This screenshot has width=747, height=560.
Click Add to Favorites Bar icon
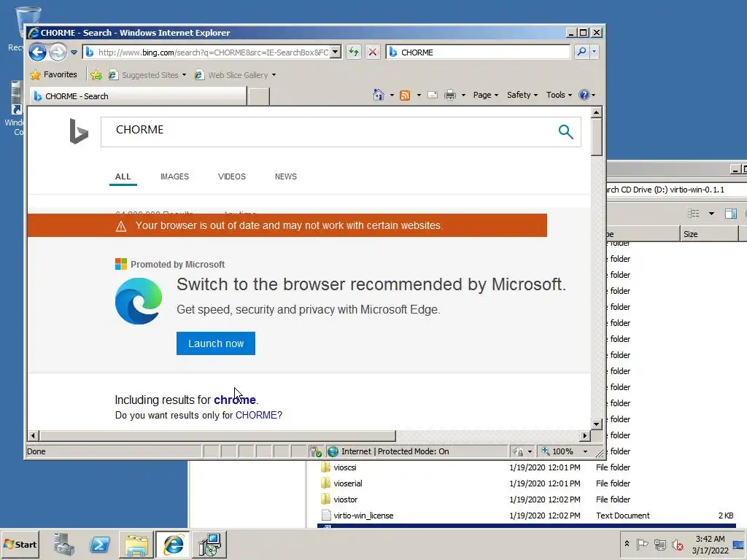pyautogui.click(x=96, y=75)
